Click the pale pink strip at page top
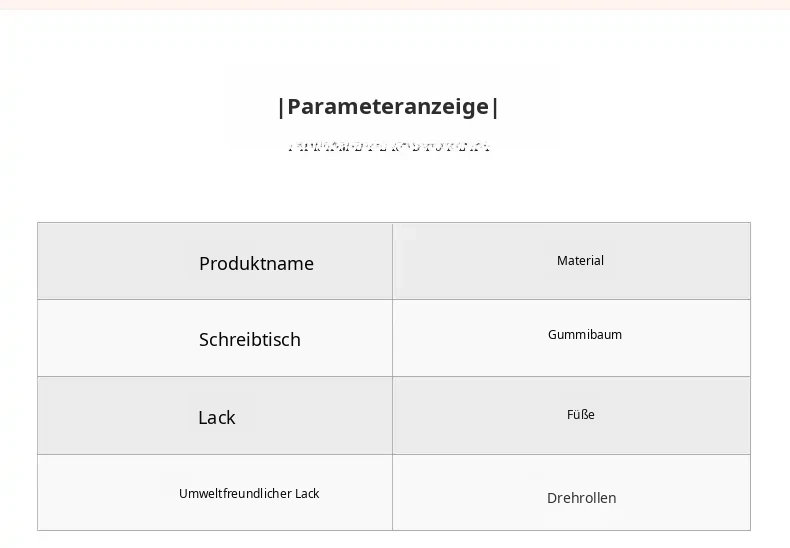 395,5
